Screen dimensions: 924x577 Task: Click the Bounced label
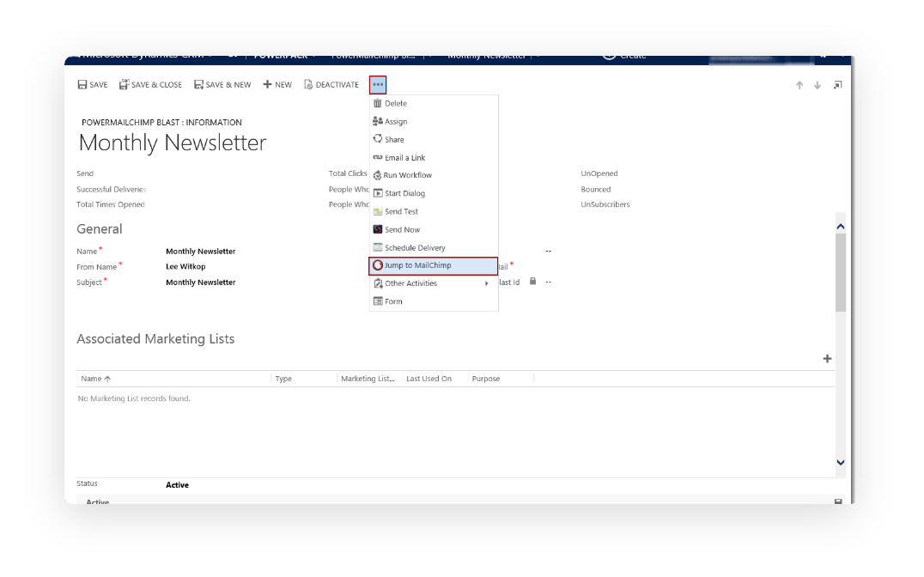tap(596, 190)
